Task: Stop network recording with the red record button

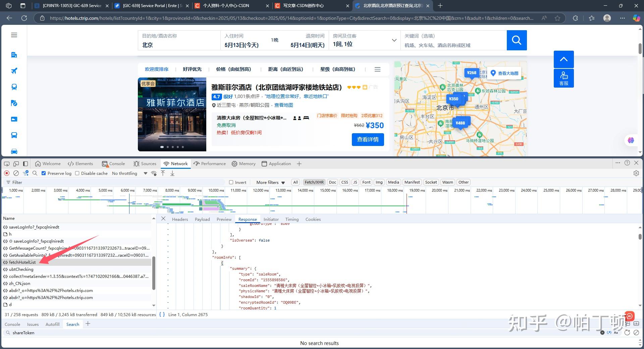Action: [x=6, y=173]
